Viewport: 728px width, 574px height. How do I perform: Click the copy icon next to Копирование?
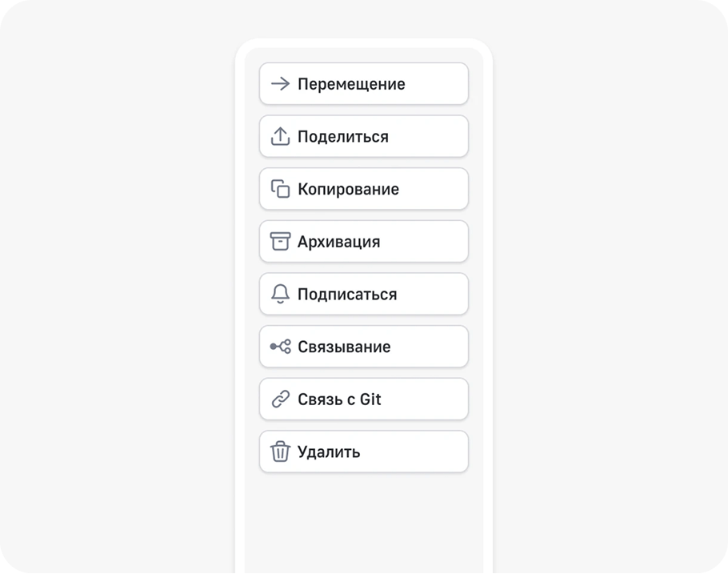coord(280,189)
